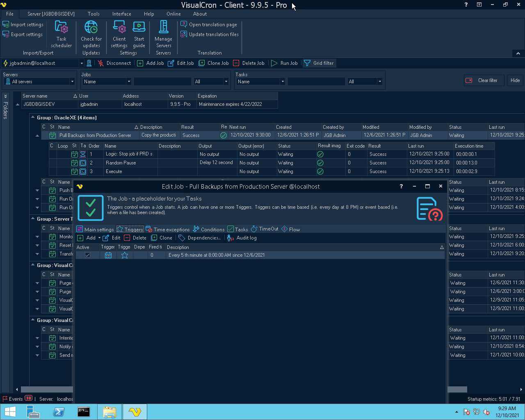Viewport: 525px width, 420px height.
Task: Open the File menu
Action: [9, 14]
